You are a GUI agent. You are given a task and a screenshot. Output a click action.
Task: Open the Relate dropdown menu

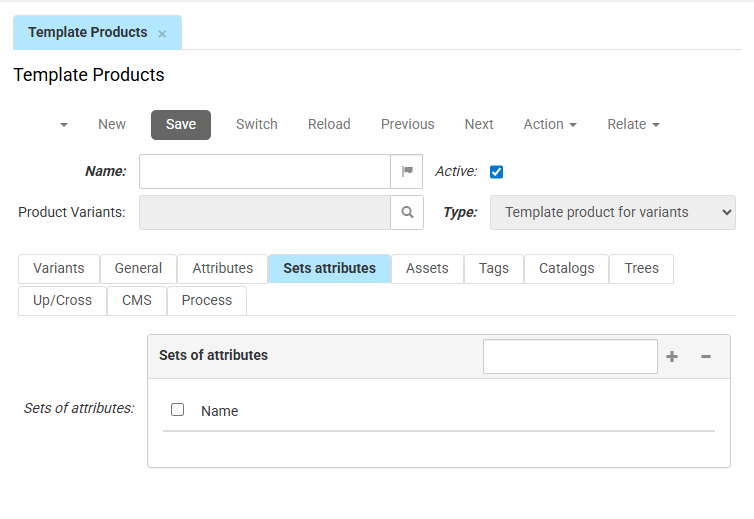coord(633,125)
